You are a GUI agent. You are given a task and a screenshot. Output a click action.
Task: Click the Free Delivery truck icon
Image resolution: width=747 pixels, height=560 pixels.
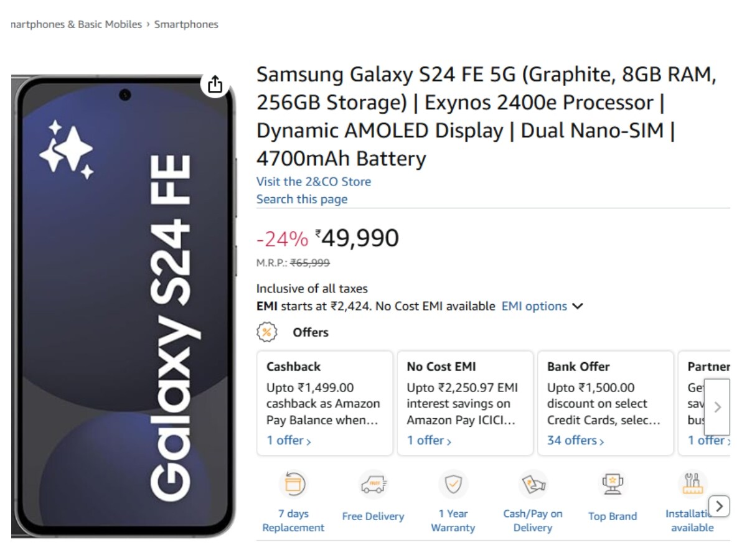click(373, 484)
